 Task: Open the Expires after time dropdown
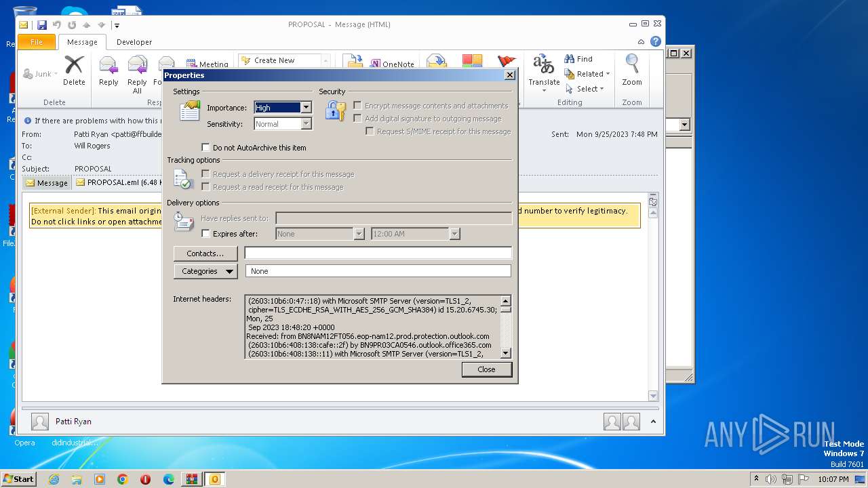pos(454,233)
